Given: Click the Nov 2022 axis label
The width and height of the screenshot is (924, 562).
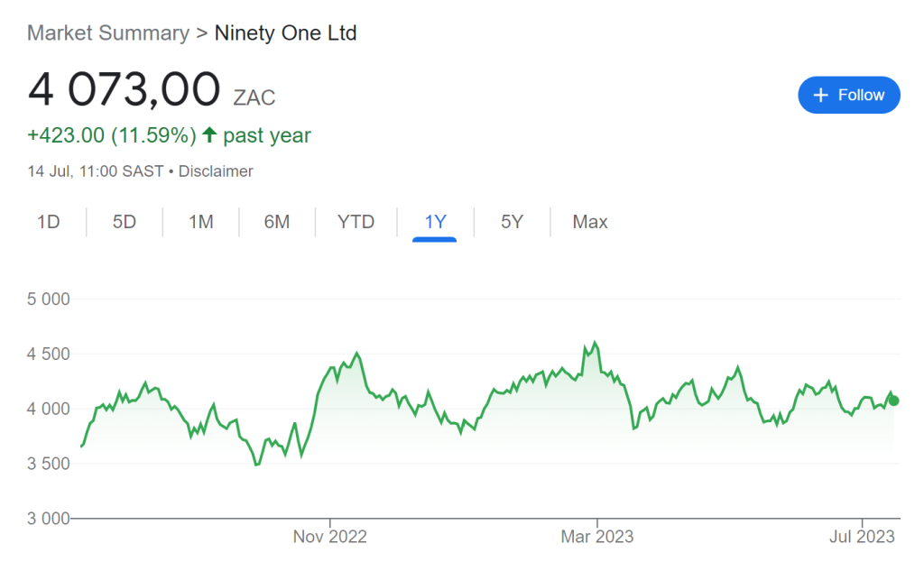Looking at the screenshot, I should click(x=330, y=537).
